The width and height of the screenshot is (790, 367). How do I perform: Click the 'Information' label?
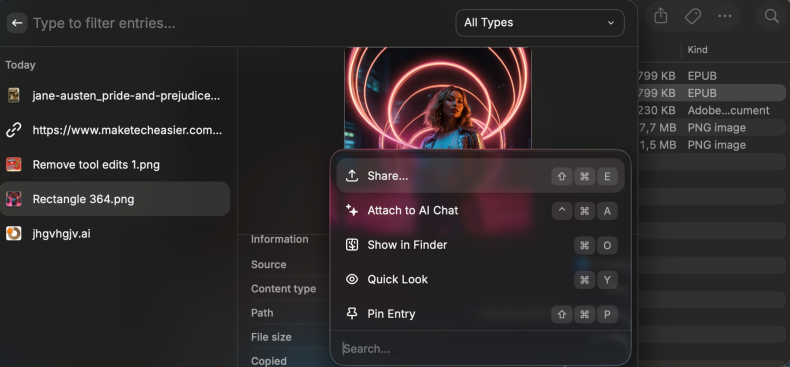tap(280, 239)
